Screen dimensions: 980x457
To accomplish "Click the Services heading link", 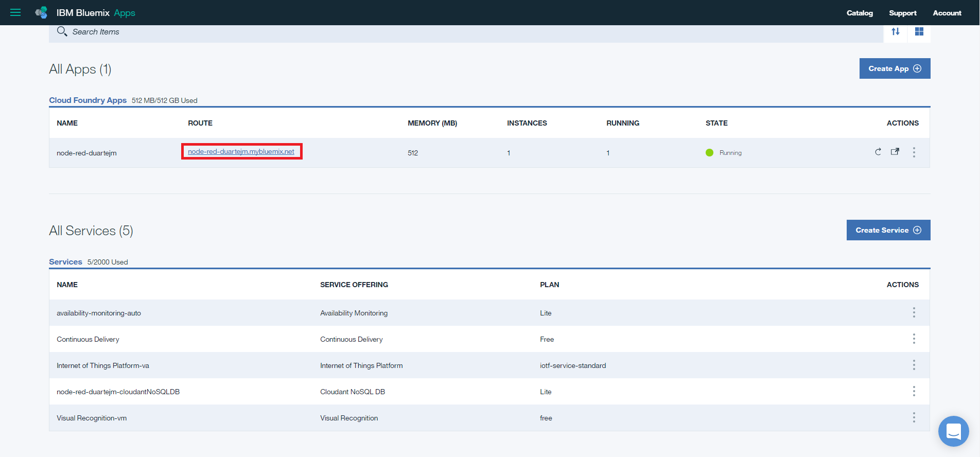I will (65, 262).
